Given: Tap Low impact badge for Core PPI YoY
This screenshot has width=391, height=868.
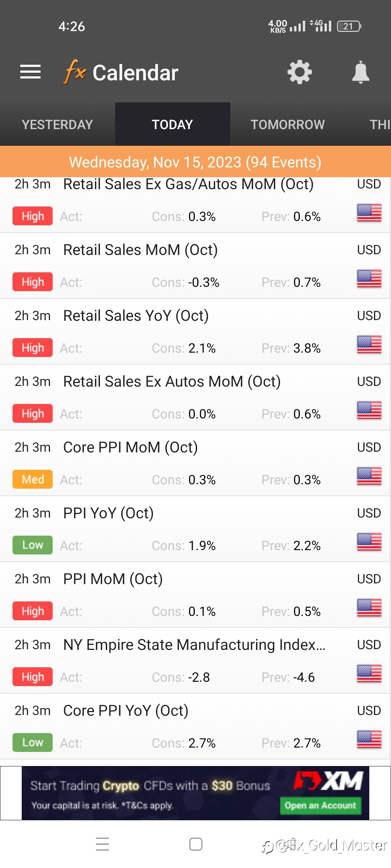Looking at the screenshot, I should [x=33, y=743].
